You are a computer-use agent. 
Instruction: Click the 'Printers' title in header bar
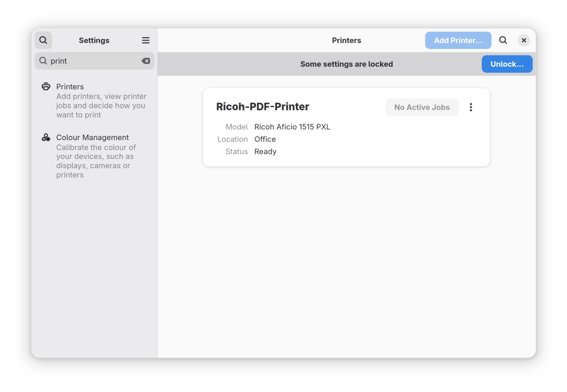pyautogui.click(x=346, y=40)
